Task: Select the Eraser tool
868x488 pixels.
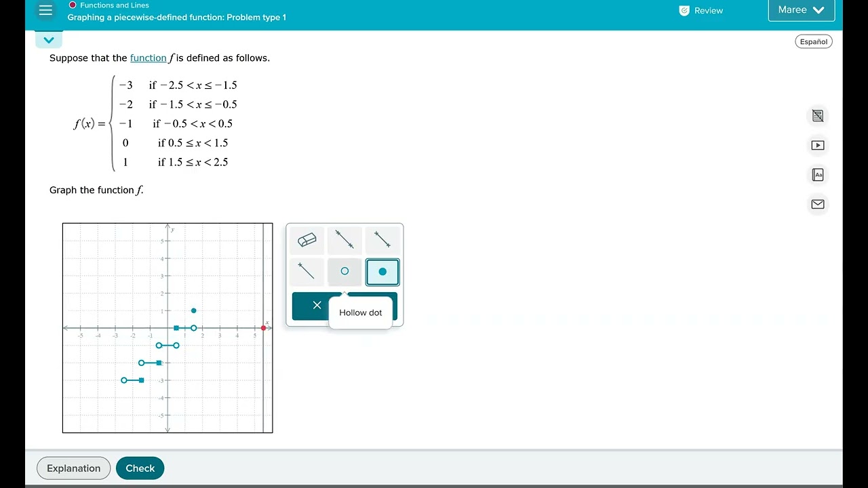Action: (307, 240)
